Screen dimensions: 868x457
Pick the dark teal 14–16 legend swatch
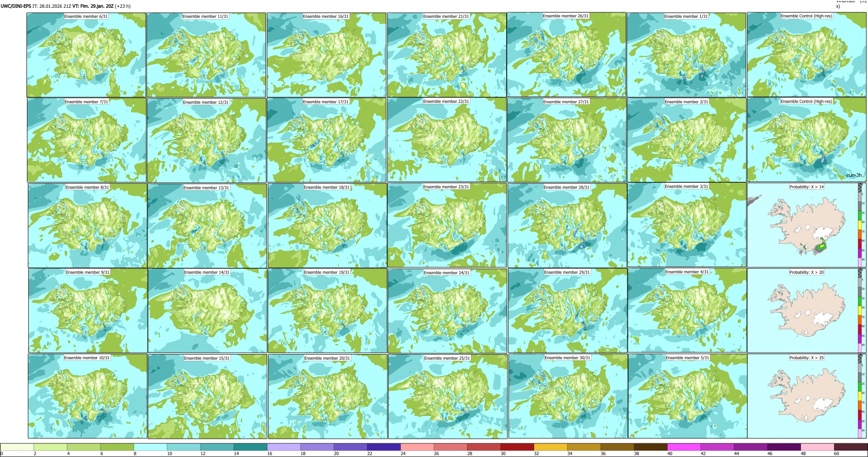[250, 447]
